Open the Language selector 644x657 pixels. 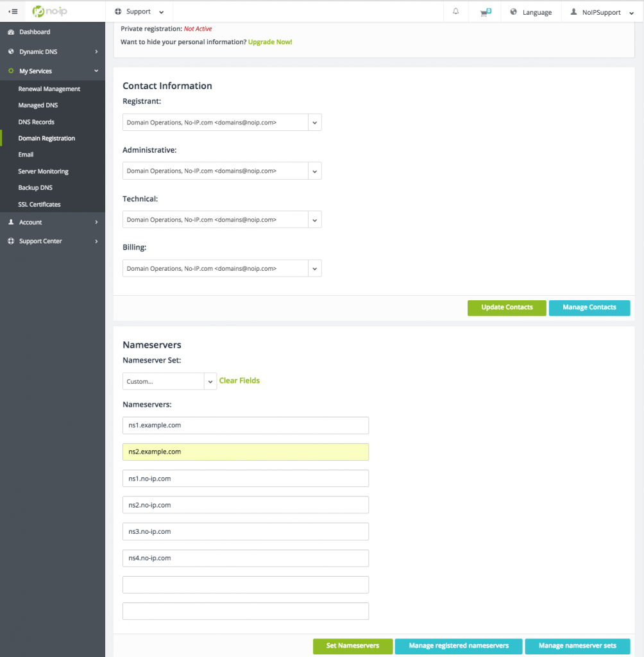point(531,12)
